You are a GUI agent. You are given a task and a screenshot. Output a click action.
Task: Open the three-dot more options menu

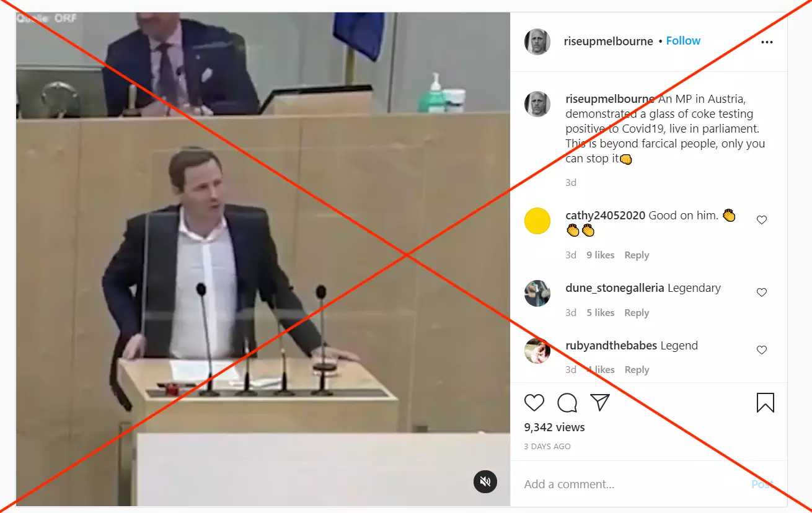pyautogui.click(x=767, y=42)
